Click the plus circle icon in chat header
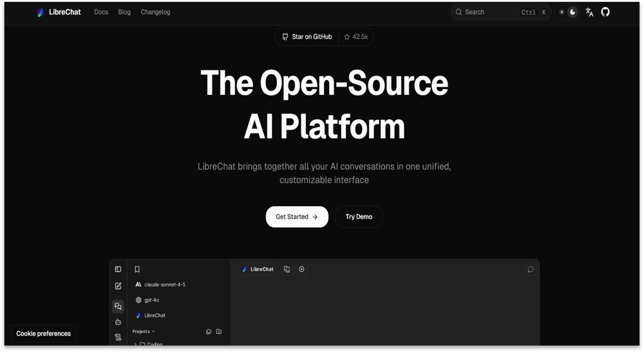Image resolution: width=644 pixels, height=352 pixels. 301,269
